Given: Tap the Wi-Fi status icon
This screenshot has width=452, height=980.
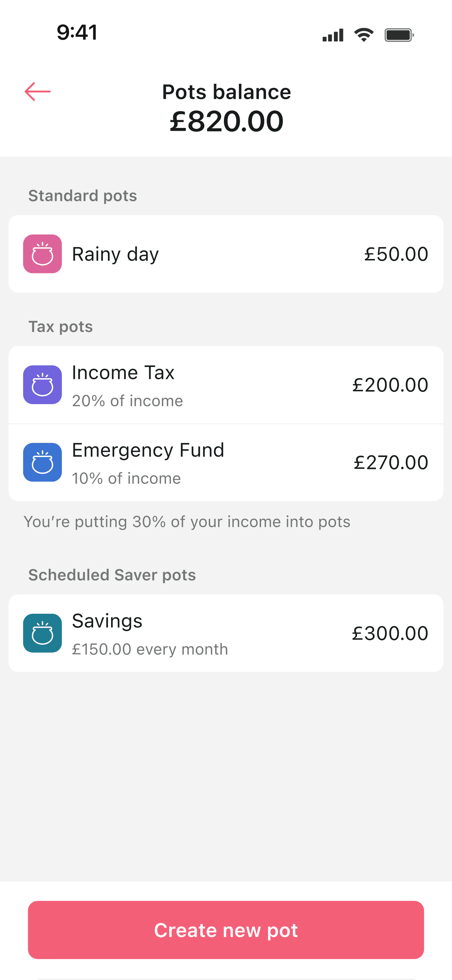Looking at the screenshot, I should (x=364, y=35).
